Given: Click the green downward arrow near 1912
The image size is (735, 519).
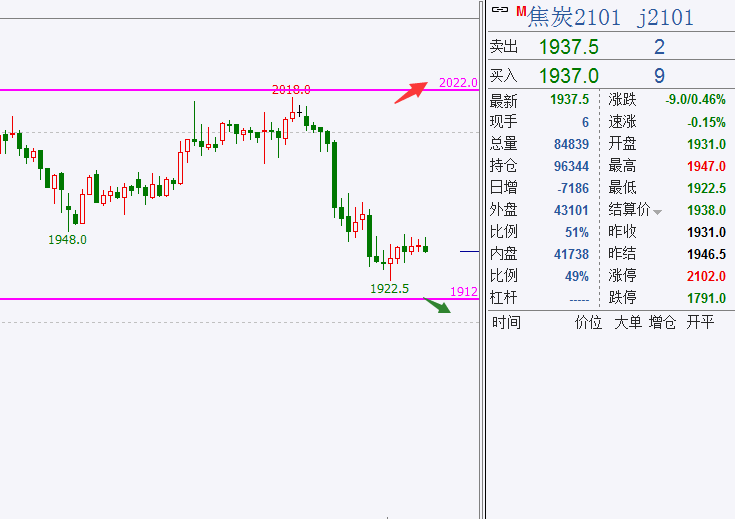Looking at the screenshot, I should [438, 306].
